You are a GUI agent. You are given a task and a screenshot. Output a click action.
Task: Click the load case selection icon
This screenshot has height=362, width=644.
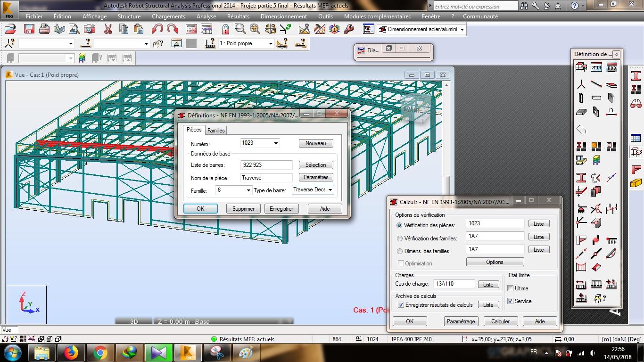pyautogui.click(x=210, y=43)
